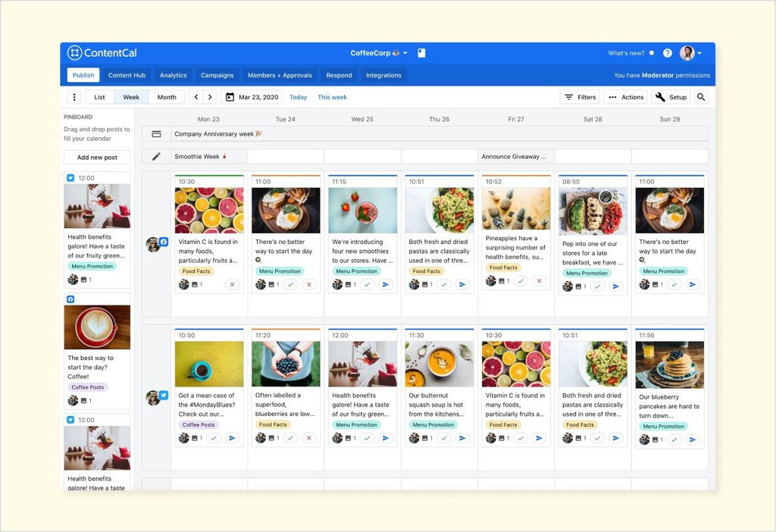Click the Add new post button

pyautogui.click(x=97, y=158)
